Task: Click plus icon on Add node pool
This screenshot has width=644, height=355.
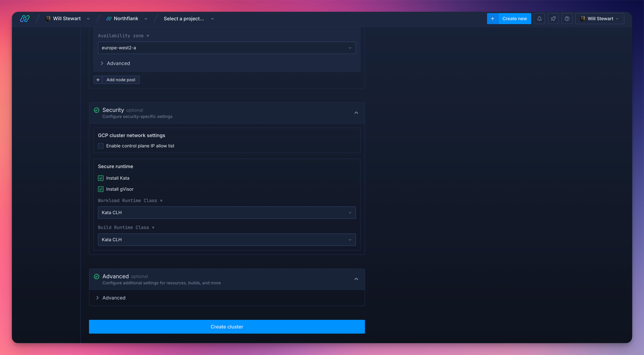Action: pyautogui.click(x=98, y=80)
